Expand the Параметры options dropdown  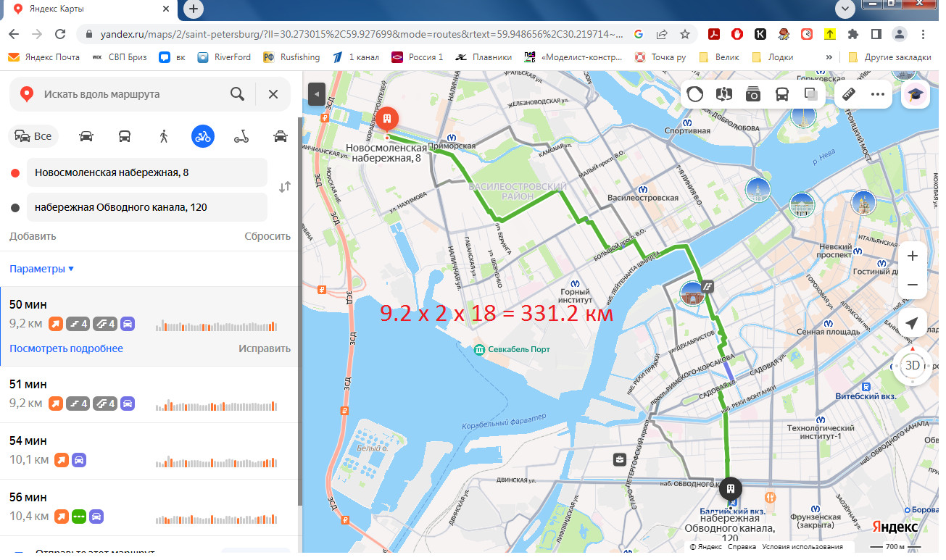pos(42,269)
